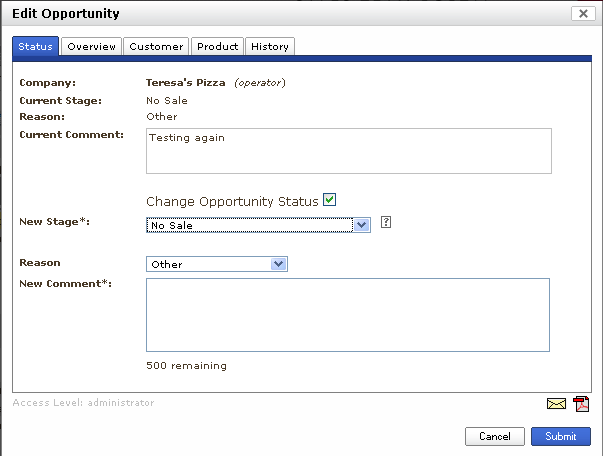603x456 pixels.
Task: Click the PDF export icon
Action: [x=580, y=404]
